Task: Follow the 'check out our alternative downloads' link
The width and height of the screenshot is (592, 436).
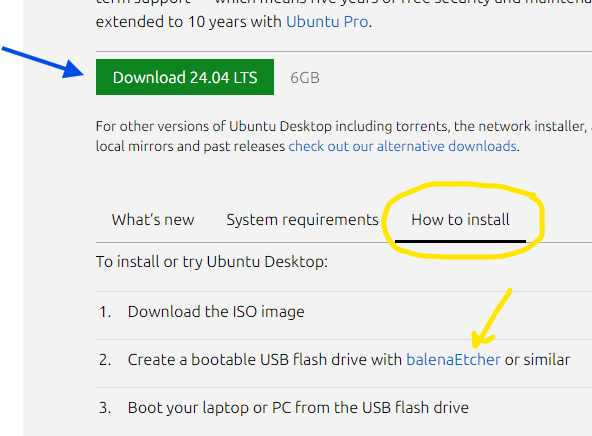Action: click(402, 146)
